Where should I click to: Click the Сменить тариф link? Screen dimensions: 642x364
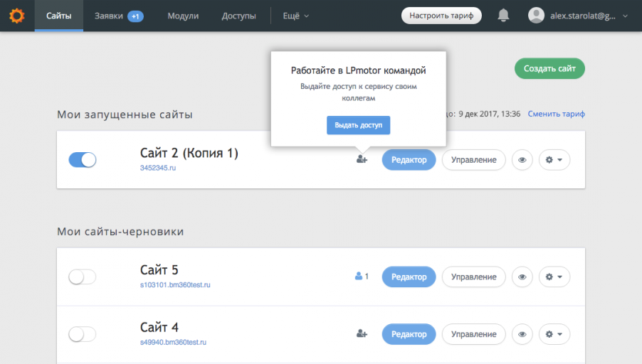tap(556, 114)
